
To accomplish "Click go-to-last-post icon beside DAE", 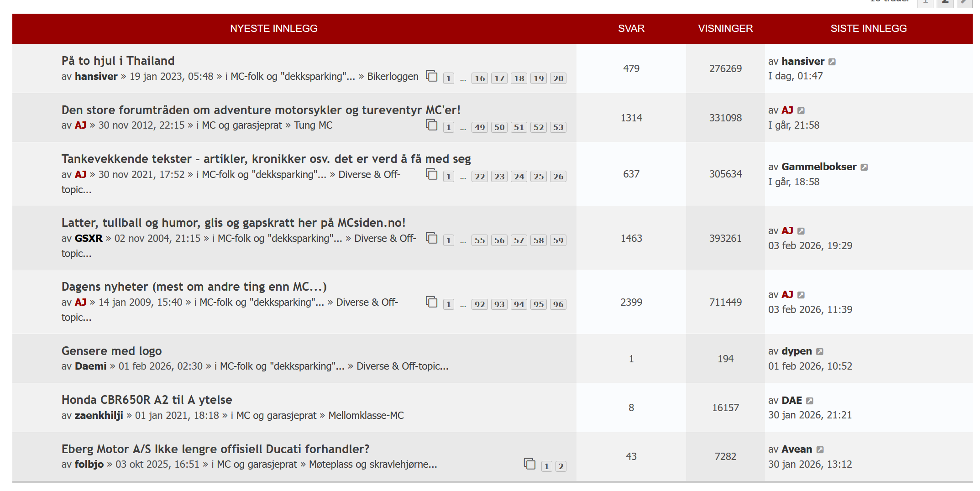I will (x=810, y=401).
